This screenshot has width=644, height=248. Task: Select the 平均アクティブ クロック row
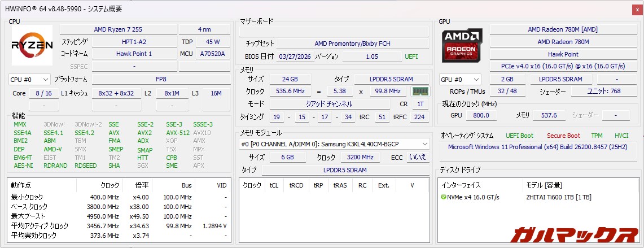pos(119,226)
